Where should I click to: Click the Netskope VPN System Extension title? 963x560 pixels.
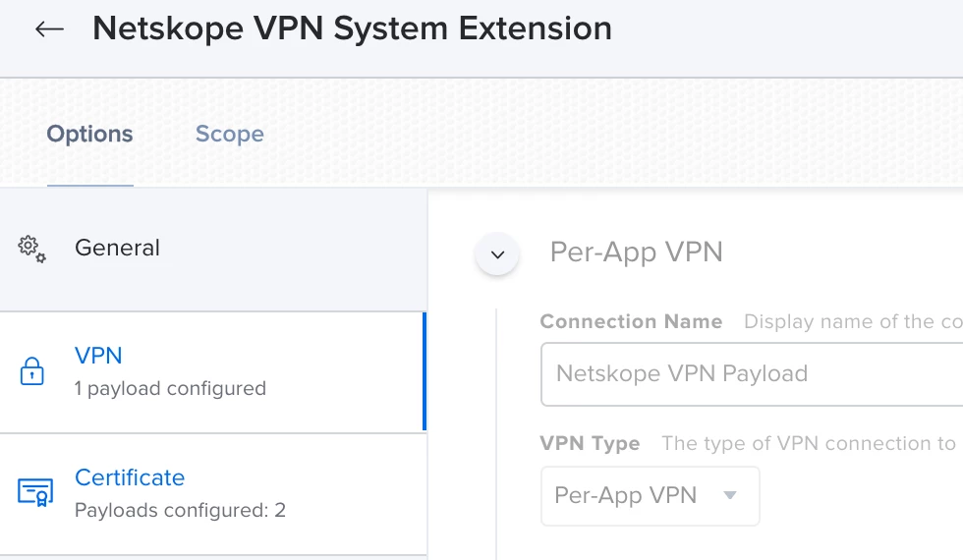coord(352,28)
